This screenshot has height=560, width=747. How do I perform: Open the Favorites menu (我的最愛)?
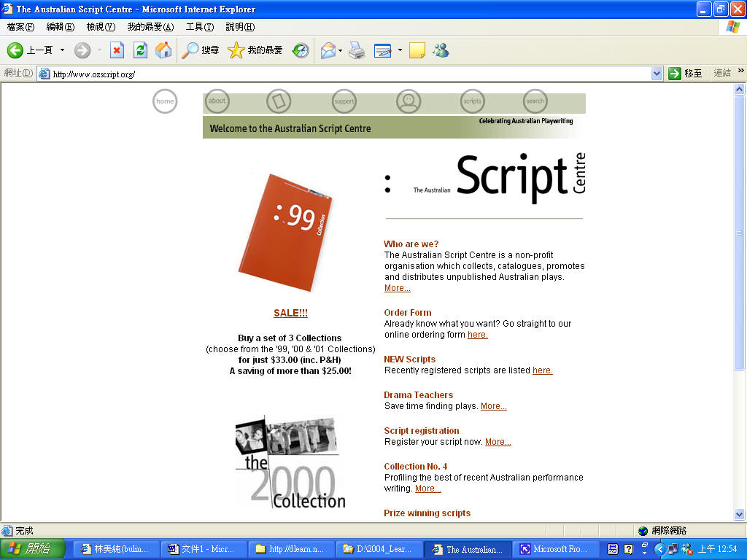pos(150,27)
